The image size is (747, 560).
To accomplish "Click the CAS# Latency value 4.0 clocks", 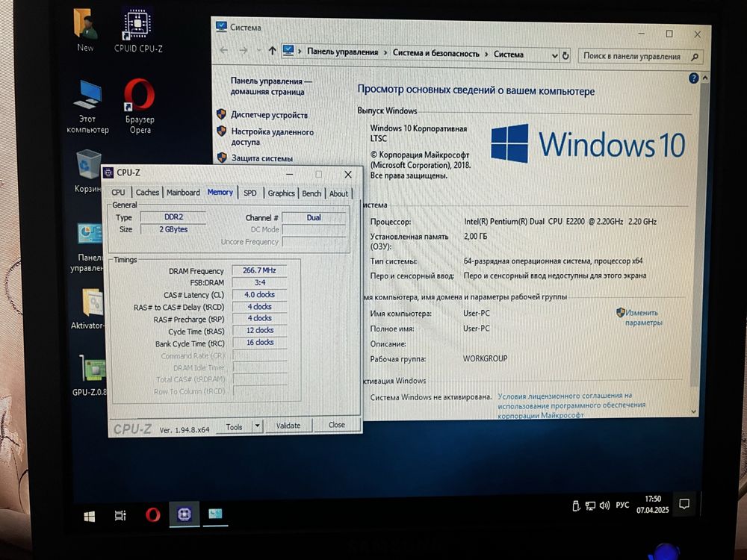I will click(260, 295).
